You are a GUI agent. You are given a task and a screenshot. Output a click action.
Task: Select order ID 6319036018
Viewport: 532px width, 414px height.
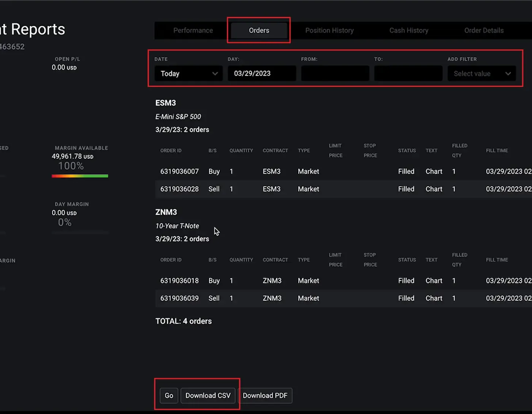179,281
